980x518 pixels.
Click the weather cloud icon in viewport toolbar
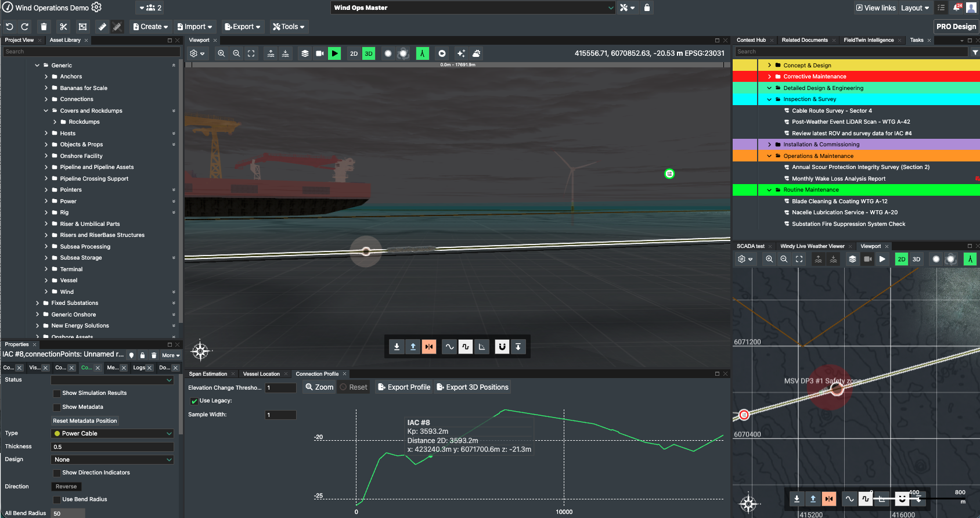[476, 53]
